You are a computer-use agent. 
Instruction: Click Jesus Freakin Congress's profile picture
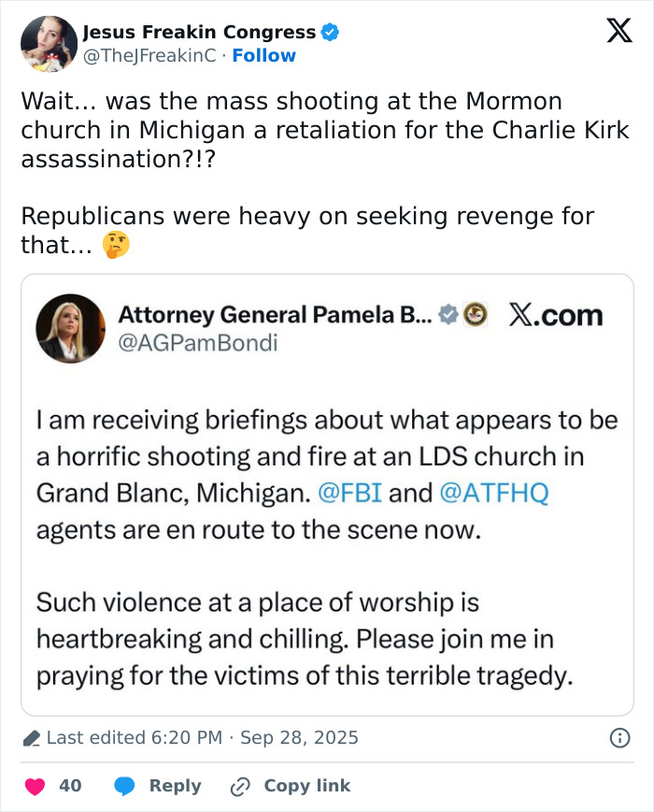tap(49, 42)
